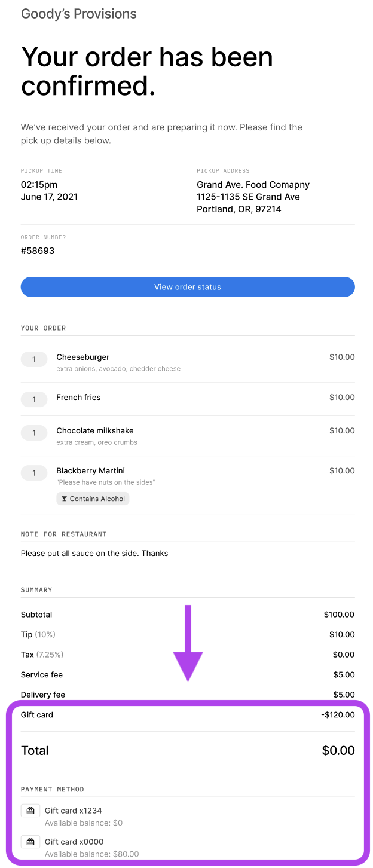Viewport: 373px width, 868px height.
Task: Select the order number #58693
Action: pos(37,250)
